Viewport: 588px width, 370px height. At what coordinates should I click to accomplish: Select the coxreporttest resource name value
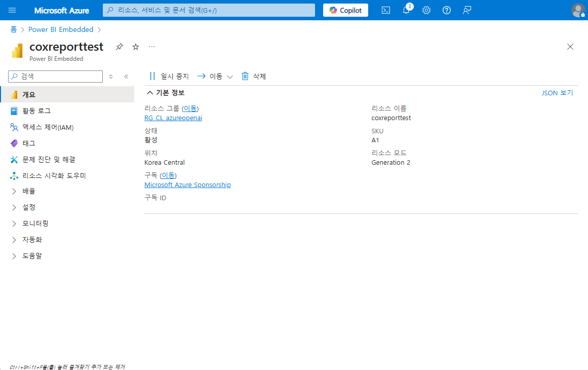tap(391, 118)
